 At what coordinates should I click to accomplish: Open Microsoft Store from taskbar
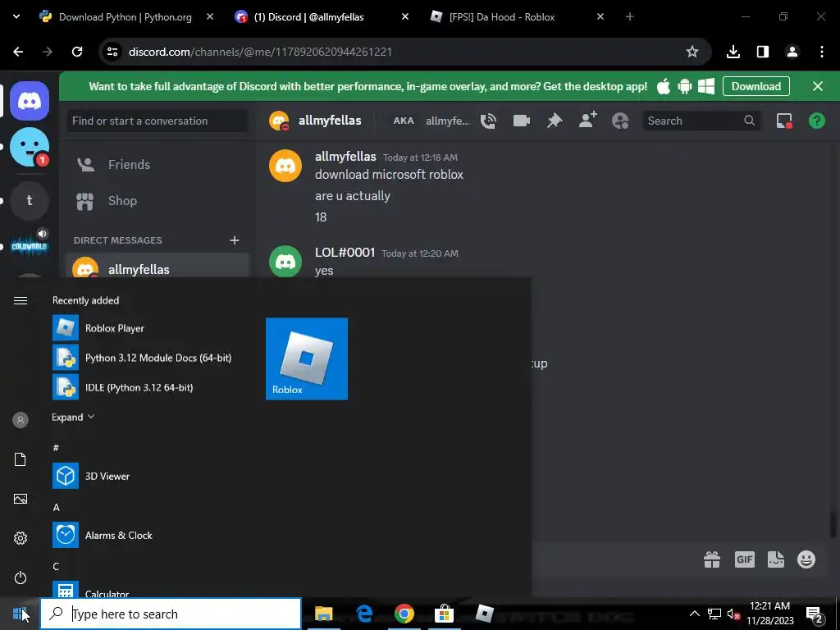[x=444, y=614]
